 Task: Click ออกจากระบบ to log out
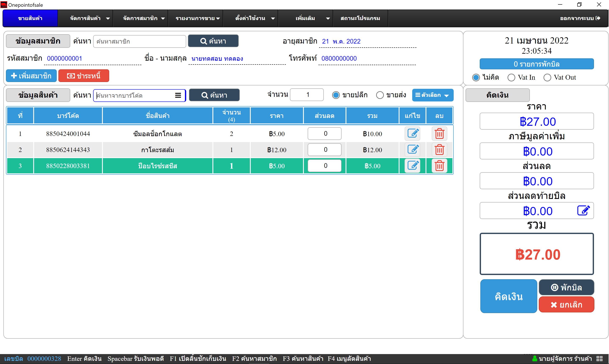(x=580, y=18)
